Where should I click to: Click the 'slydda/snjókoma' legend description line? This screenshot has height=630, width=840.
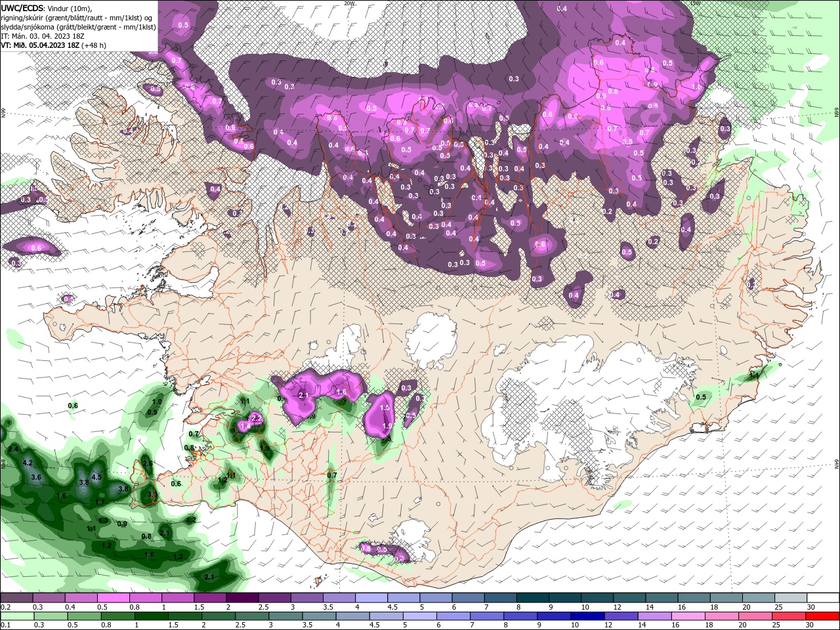tap(78, 27)
